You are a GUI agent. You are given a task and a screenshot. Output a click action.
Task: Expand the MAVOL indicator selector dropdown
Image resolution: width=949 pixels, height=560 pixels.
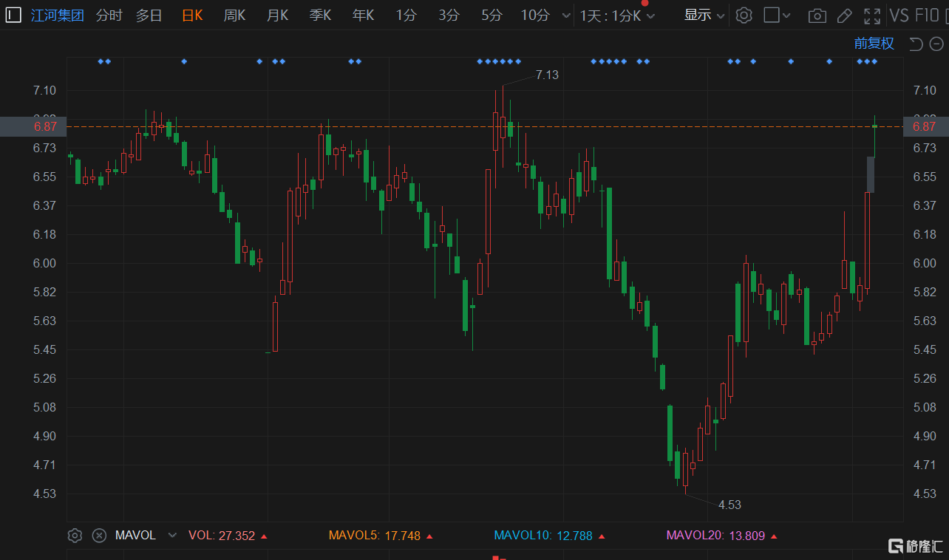click(x=172, y=536)
